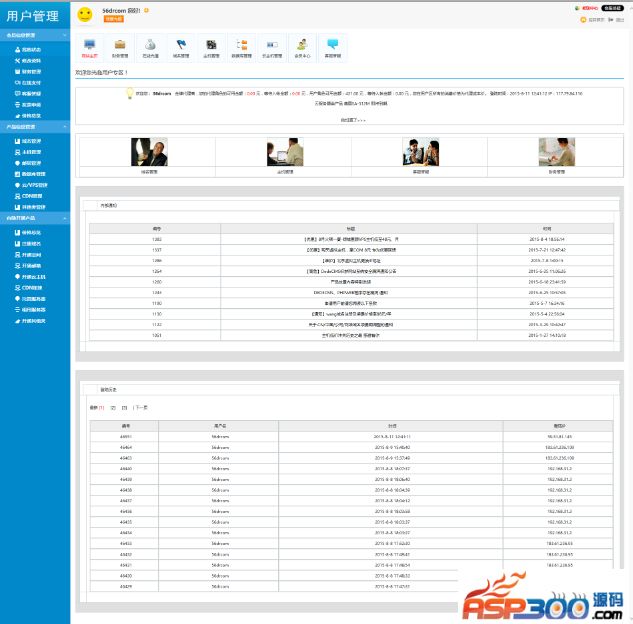Screen dimensions: 633x624
Task: Open the member center person icon
Action: [302, 44]
